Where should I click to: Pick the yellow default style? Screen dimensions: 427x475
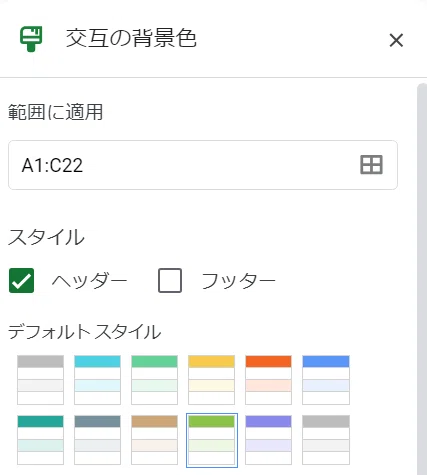(x=211, y=380)
